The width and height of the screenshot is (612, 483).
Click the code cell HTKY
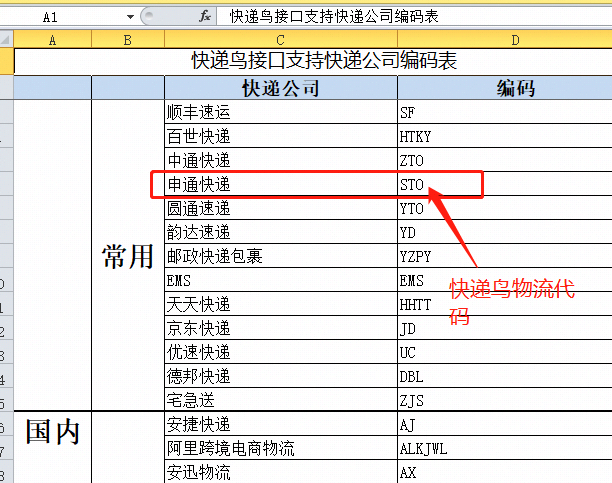tap(505, 136)
